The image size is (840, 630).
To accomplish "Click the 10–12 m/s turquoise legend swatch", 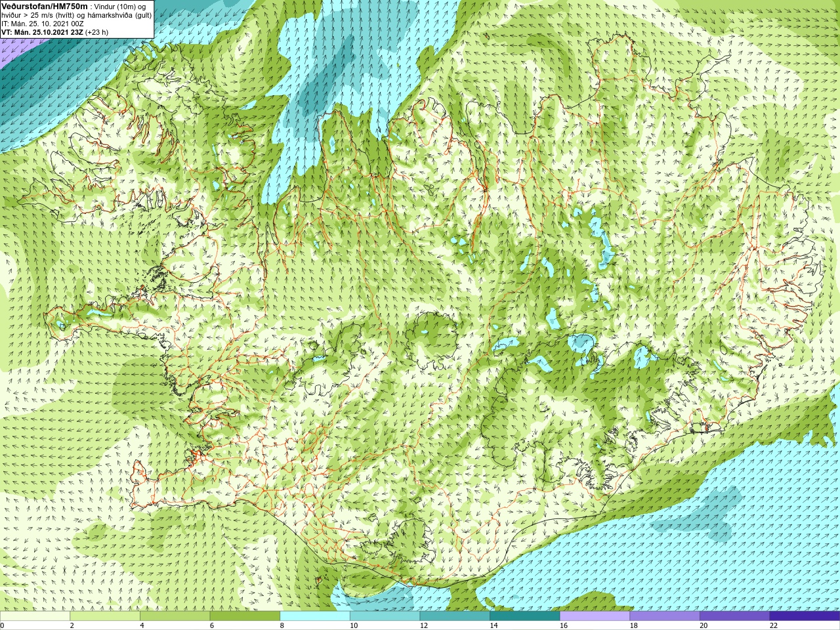I will pos(385,616).
